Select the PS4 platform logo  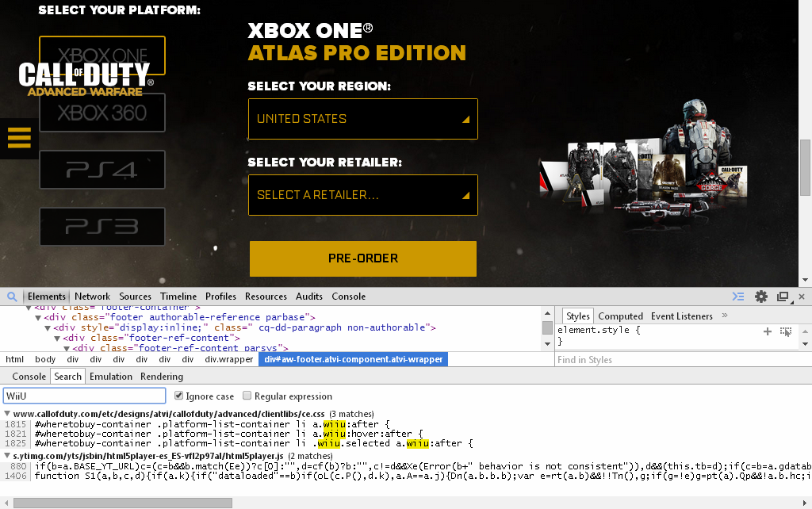tap(102, 170)
